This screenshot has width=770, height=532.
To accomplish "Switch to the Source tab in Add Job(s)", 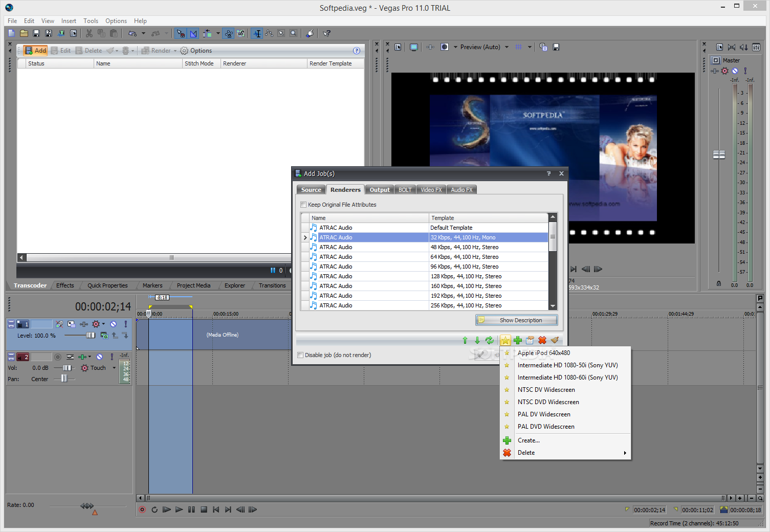I will click(x=311, y=190).
